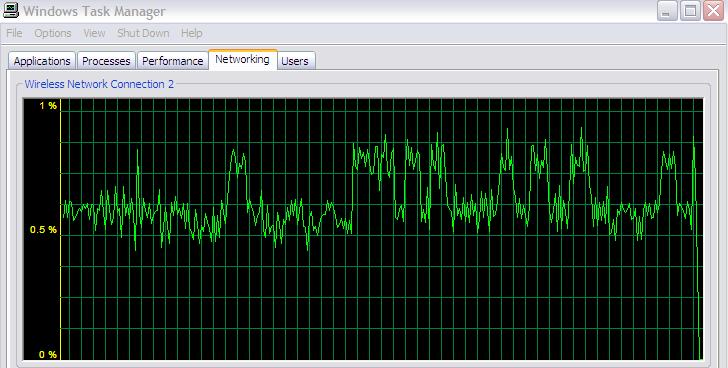Click the Windows Task Manager title text
Image resolution: width=728 pixels, height=368 pixels.
[x=94, y=11]
